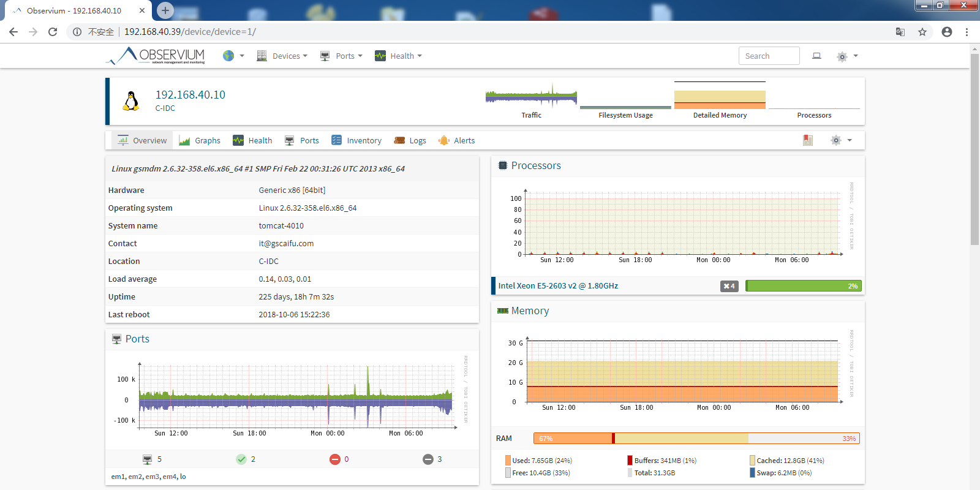Click the browser bookmark star icon

922,32
